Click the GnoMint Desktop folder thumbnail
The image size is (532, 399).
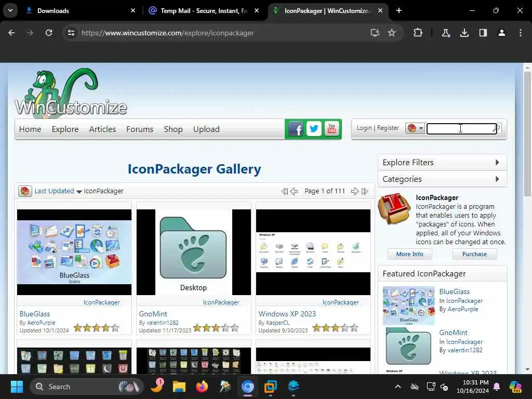coord(193,252)
